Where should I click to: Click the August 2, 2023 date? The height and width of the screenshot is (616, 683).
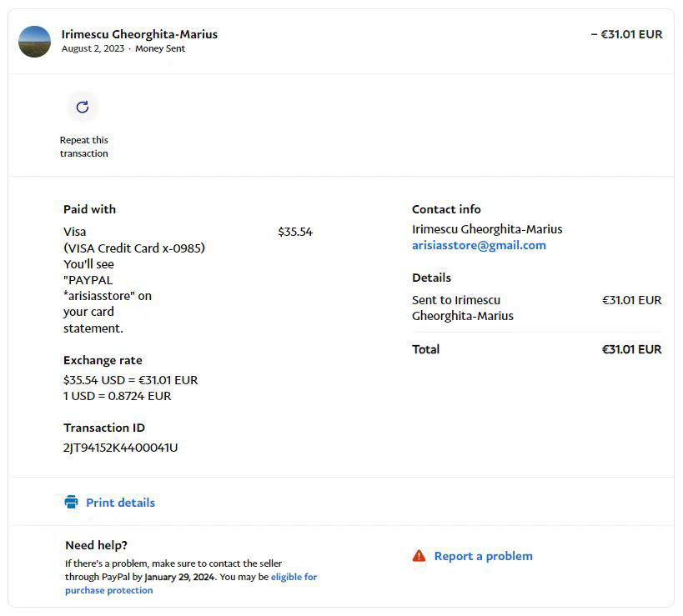tap(93, 48)
